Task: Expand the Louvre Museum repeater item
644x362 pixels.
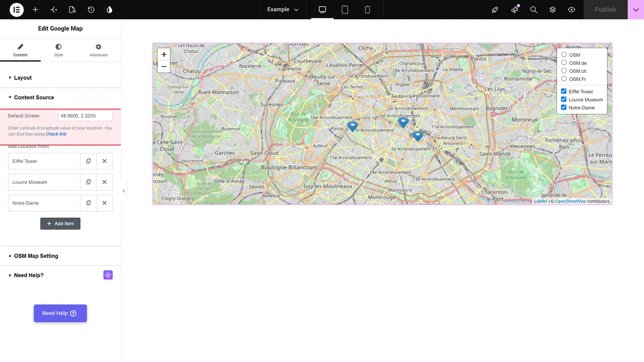Action: [x=44, y=182]
